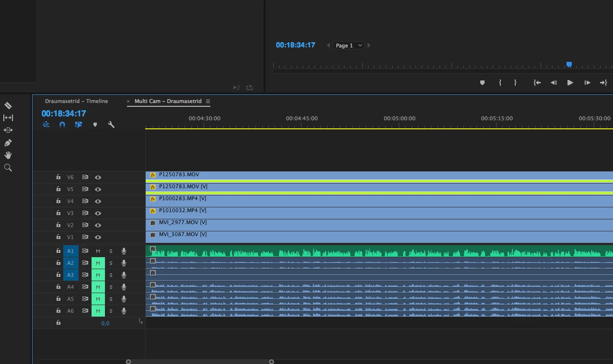Click the program monitor playhead marker
Viewport: 613px width, 364px height.
(x=569, y=64)
